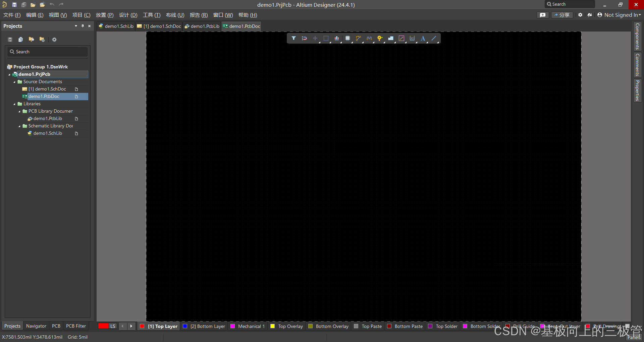The width and height of the screenshot is (644, 342).
Task: Select demo1.PcbDoc in the project tree
Action: [44, 97]
